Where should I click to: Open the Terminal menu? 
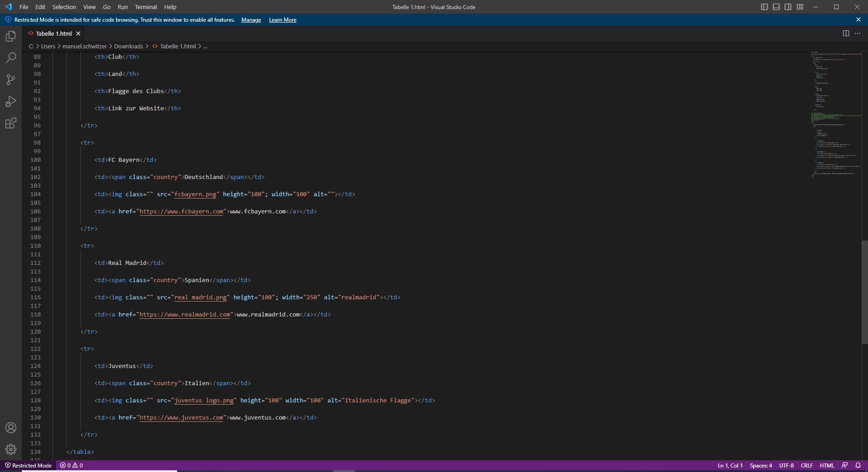(146, 7)
